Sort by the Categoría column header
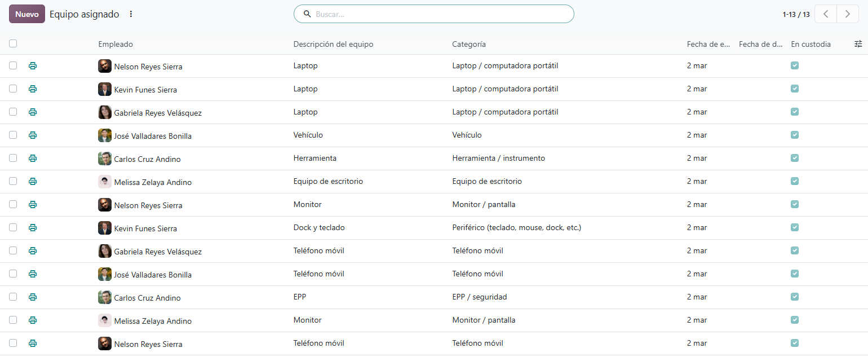The height and width of the screenshot is (361, 868). click(x=469, y=44)
